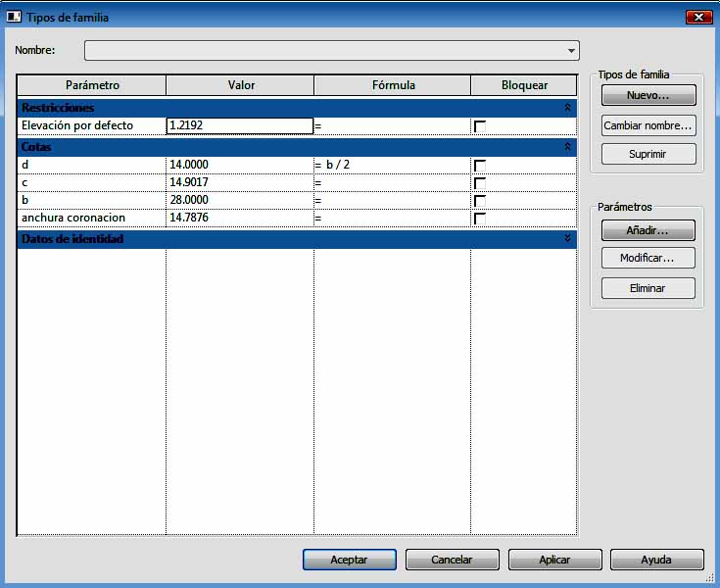720x588 pixels.
Task: Click the dialog icon in the title bar
Action: 14,17
